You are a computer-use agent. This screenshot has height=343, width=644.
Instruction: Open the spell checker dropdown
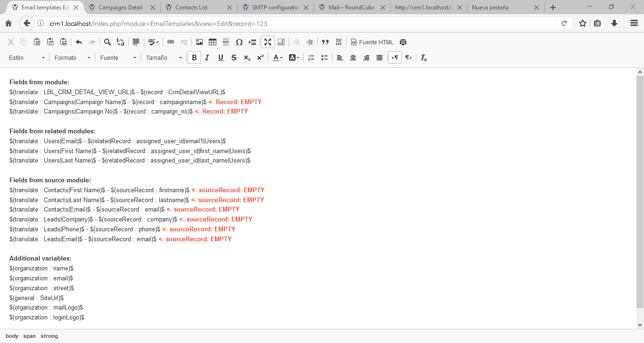click(x=154, y=42)
